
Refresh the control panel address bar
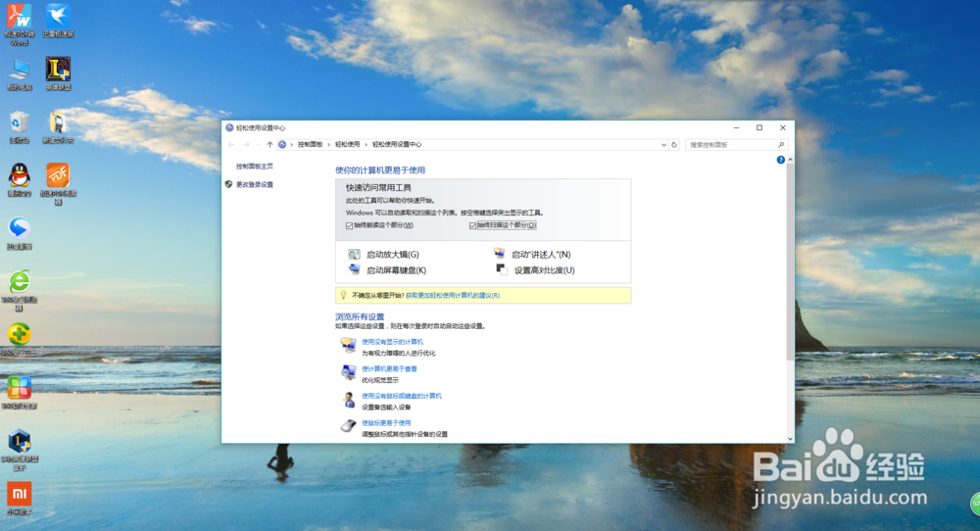pos(674,144)
